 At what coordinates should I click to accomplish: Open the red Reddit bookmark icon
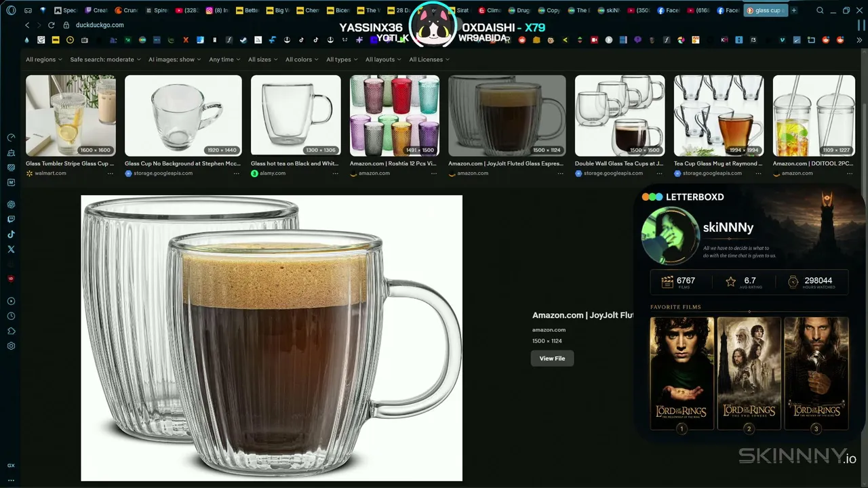point(522,40)
